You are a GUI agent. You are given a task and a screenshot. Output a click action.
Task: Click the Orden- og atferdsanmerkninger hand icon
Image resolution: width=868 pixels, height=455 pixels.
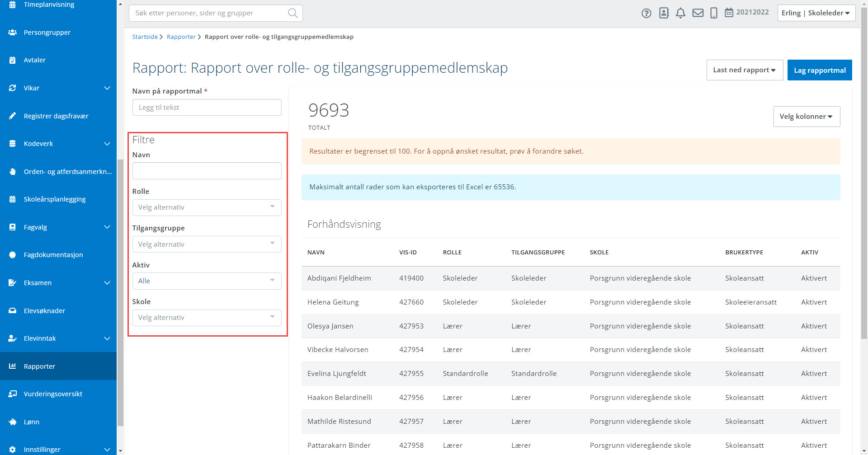tap(13, 172)
